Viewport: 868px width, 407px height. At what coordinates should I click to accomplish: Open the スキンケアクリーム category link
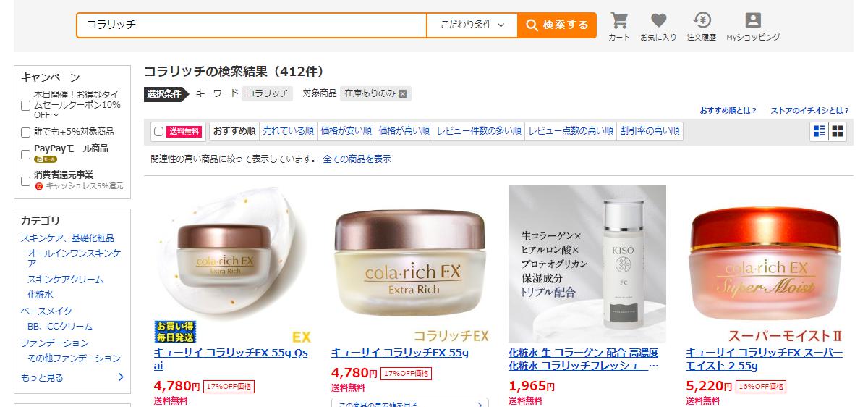[65, 279]
